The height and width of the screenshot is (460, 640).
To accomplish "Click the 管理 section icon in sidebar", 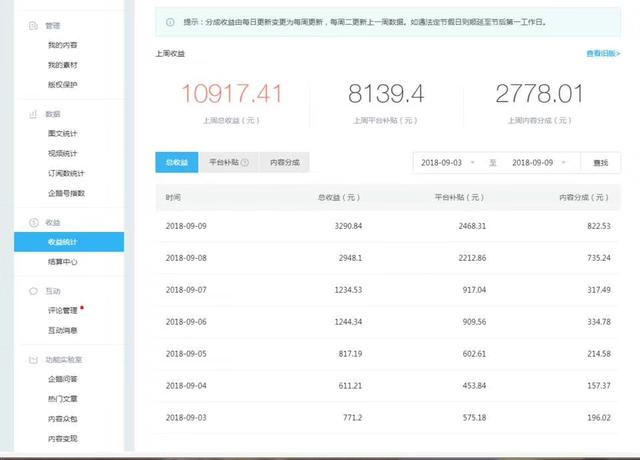I will (x=33, y=25).
